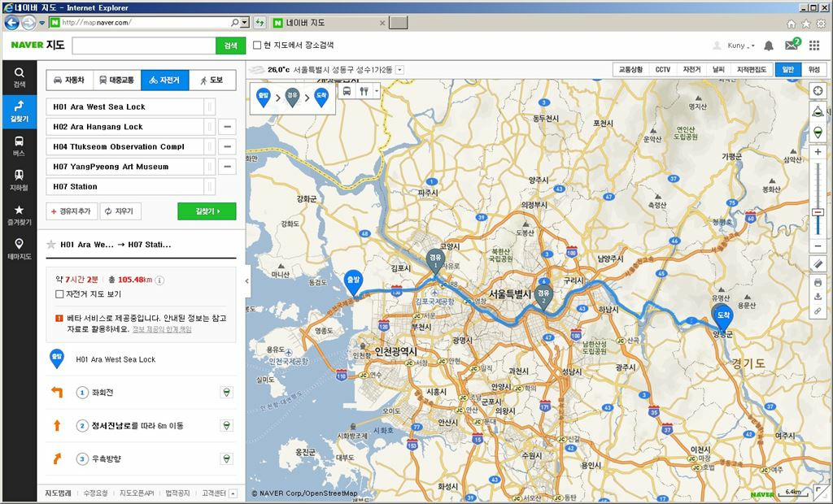Switch to 위성 satellite view

813,70
